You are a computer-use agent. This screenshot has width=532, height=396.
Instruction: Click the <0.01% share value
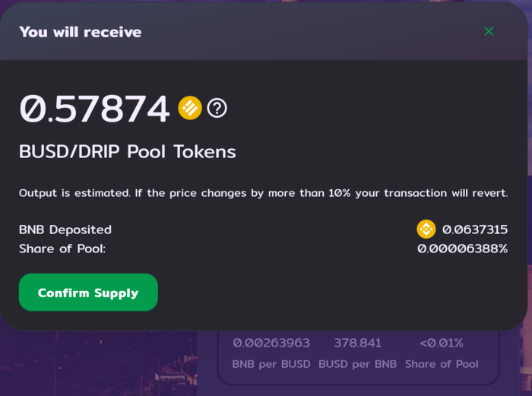pos(442,343)
